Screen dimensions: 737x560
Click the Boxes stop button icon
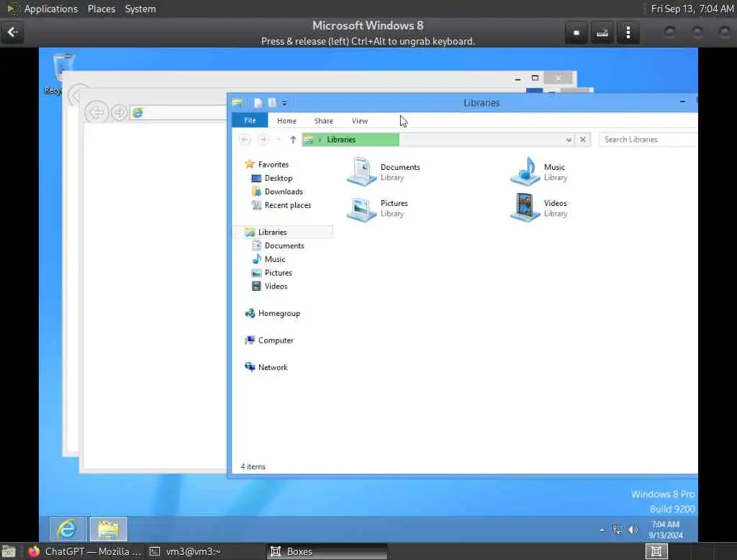(x=577, y=33)
